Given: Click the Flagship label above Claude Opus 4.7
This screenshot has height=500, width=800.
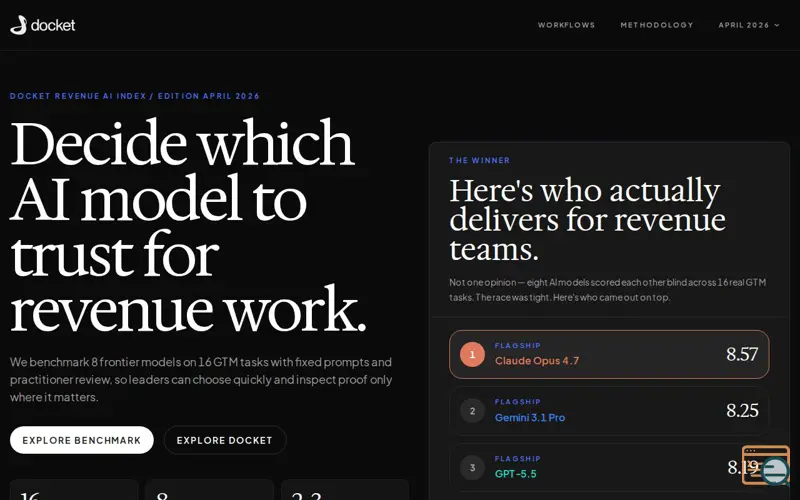Looking at the screenshot, I should click(517, 345).
